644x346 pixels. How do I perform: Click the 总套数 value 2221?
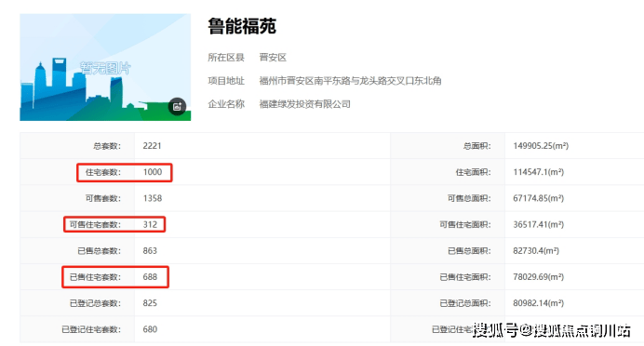click(152, 146)
